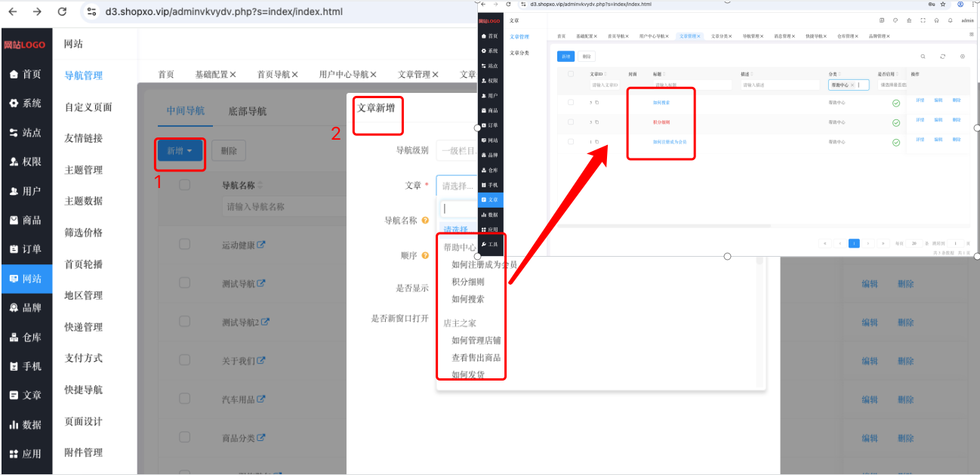The height and width of the screenshot is (475, 980).
Task: Go back using the browser back arrow in the main window
Action: (13, 12)
